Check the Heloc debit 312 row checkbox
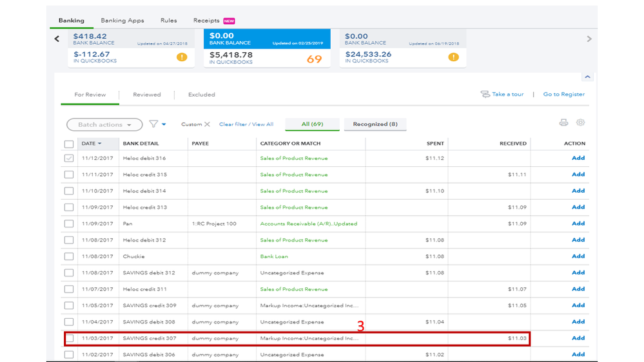This screenshot has height=362, width=644. (69, 240)
